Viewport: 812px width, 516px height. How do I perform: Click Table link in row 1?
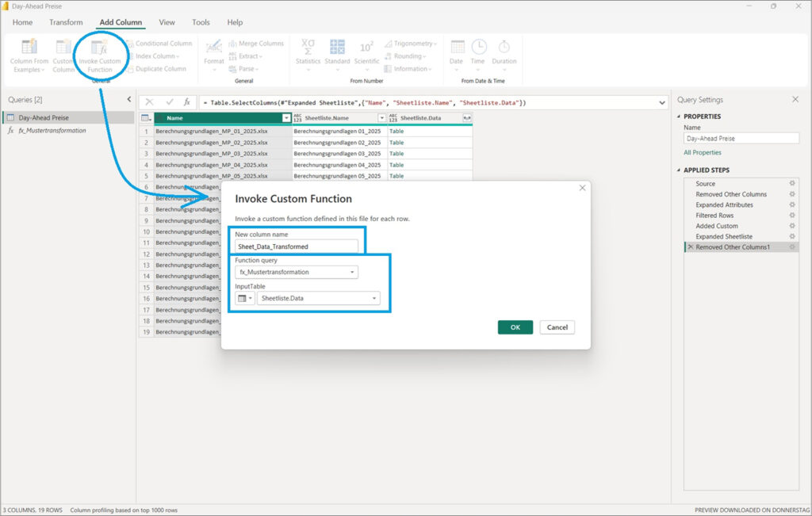click(x=396, y=132)
